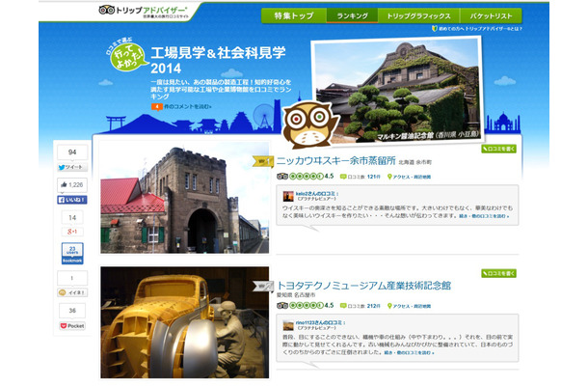Viewport: 588px width, 386px height.
Task: Open the Nikka Whisky distillery photo
Action: (x=184, y=197)
